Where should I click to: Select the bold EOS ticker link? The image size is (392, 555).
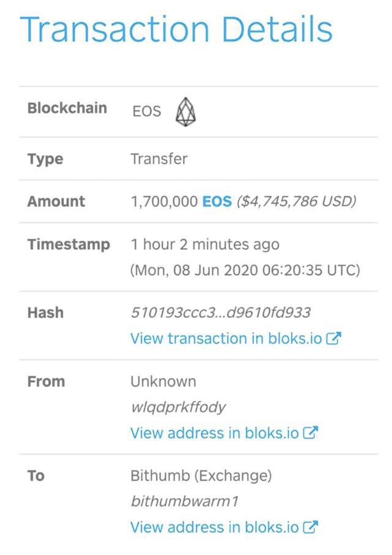[216, 201]
